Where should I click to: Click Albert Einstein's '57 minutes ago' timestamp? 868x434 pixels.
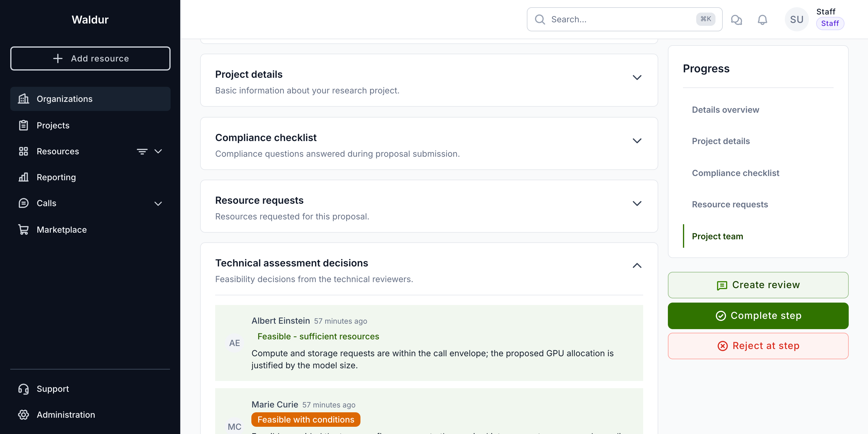[340, 321]
